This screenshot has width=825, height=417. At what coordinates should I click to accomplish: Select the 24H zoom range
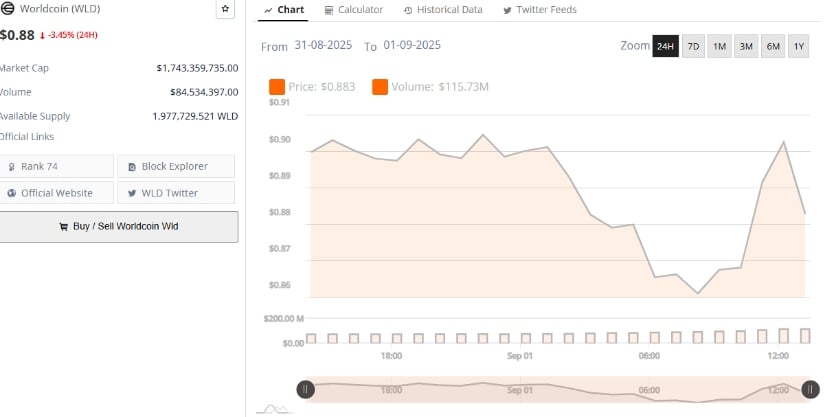665,46
